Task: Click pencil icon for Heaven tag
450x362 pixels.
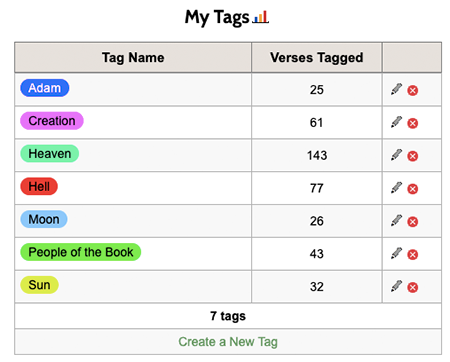Action: pyautogui.click(x=396, y=155)
